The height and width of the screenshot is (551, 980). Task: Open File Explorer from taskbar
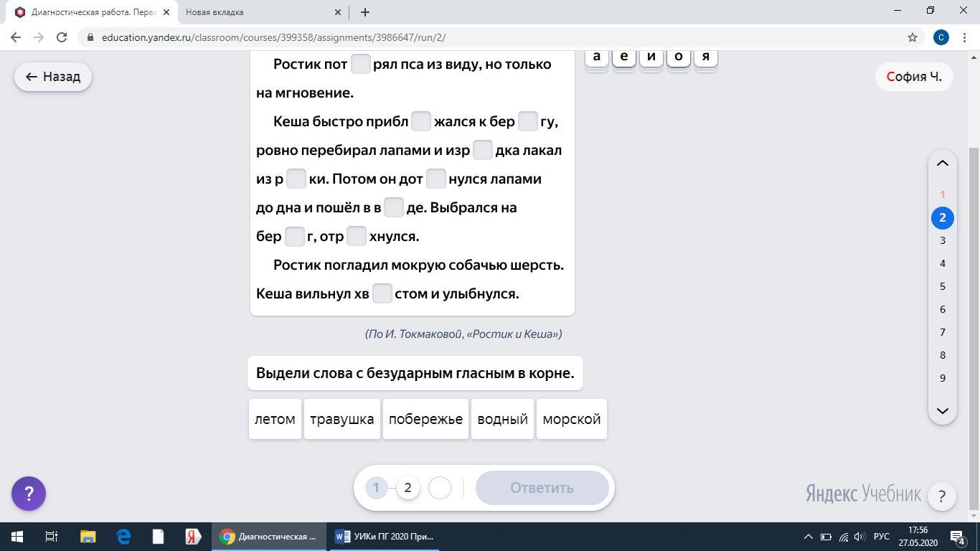click(88, 537)
